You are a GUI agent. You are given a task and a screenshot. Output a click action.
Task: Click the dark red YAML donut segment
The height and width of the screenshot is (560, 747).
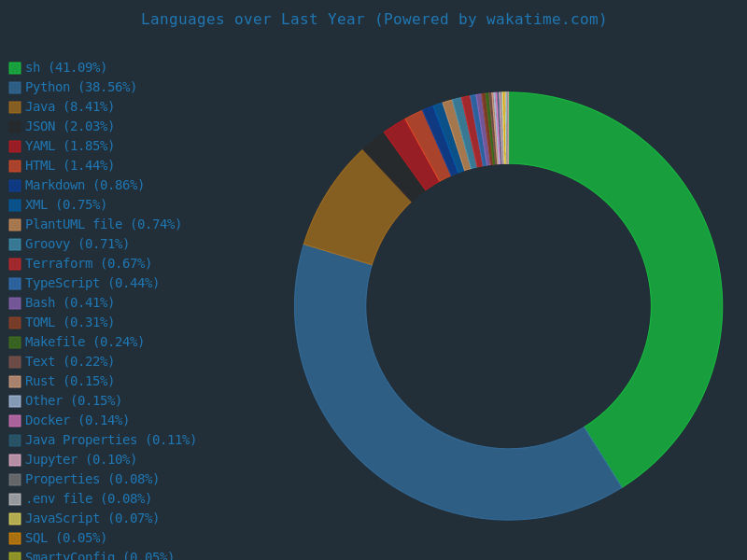pyautogui.click(x=411, y=154)
